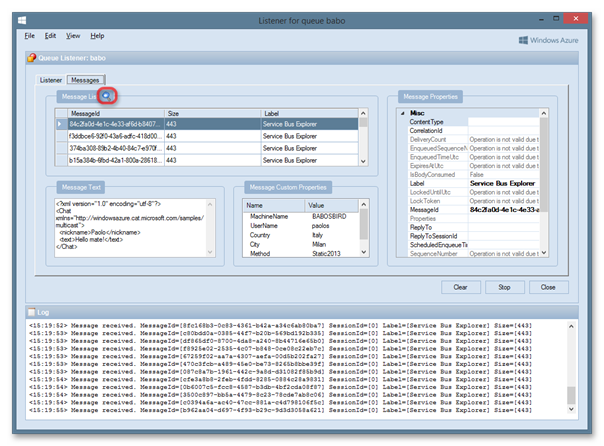Click the first log entry at 15:19:52
The width and height of the screenshot is (604, 446).
(x=280, y=326)
